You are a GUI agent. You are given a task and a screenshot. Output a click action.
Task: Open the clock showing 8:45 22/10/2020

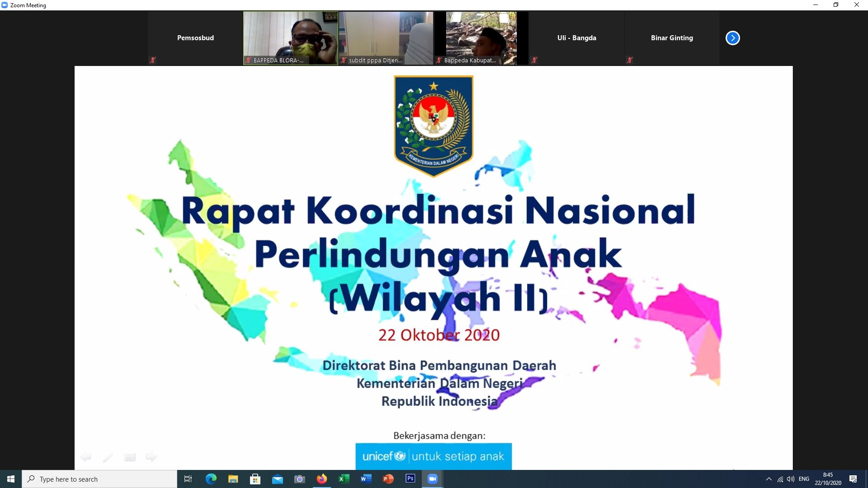(828, 479)
